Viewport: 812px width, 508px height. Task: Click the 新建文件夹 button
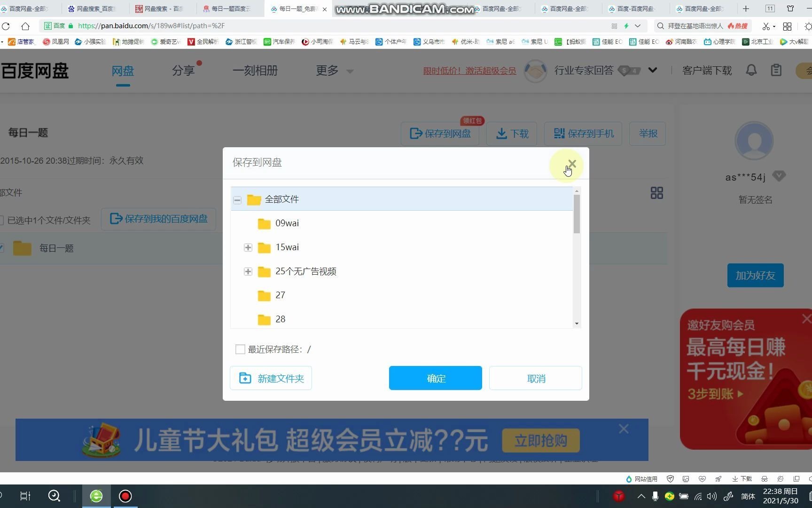[271, 378]
